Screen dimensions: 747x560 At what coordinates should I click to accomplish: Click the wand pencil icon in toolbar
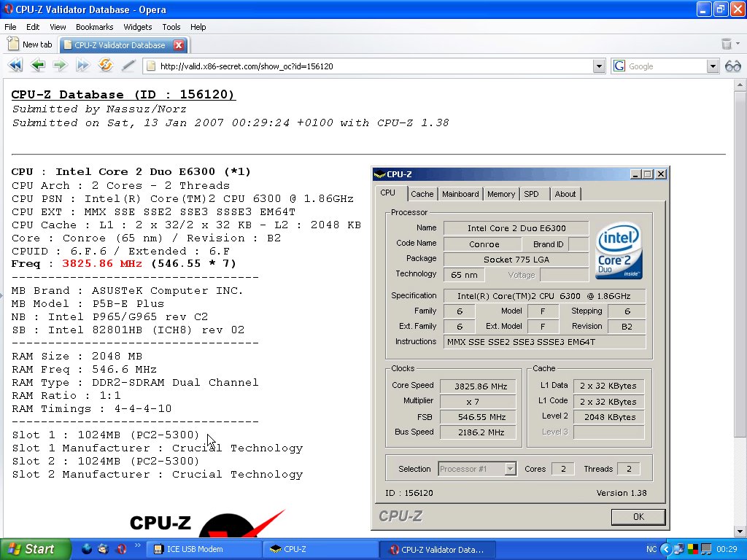click(128, 65)
